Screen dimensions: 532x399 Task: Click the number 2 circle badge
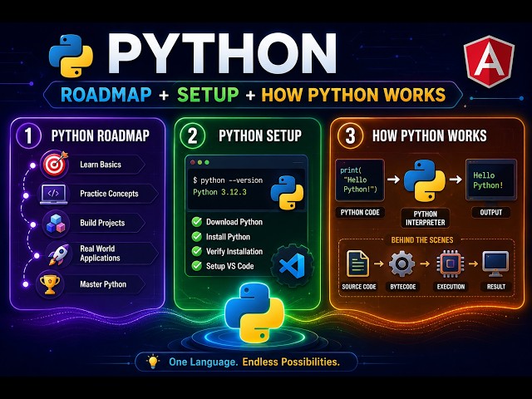pos(192,135)
